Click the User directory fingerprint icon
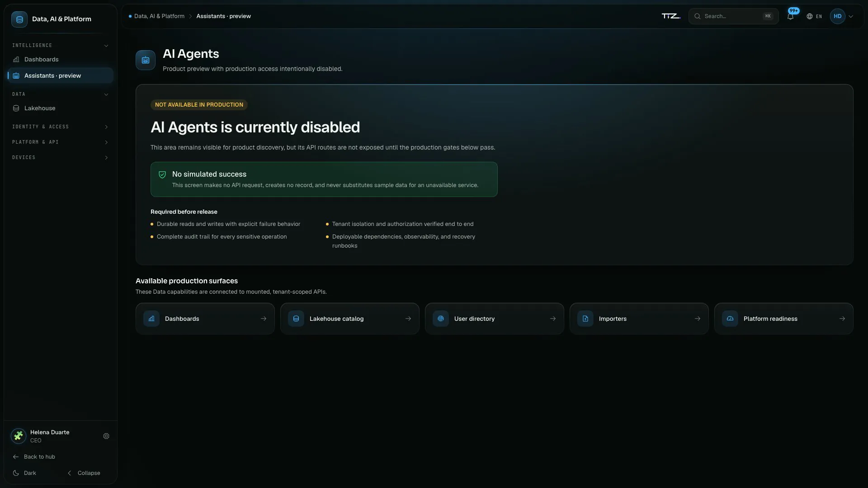The height and width of the screenshot is (488, 868). tap(441, 319)
